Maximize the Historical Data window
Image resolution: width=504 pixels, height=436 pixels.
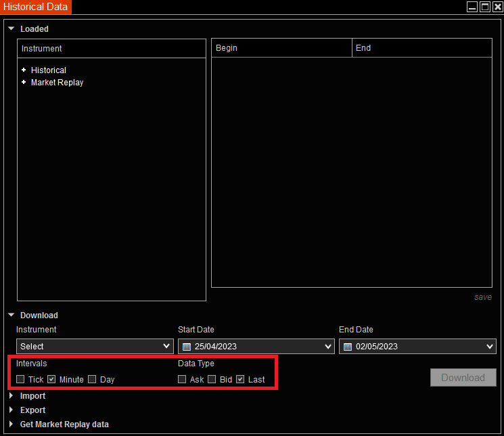[x=484, y=7]
